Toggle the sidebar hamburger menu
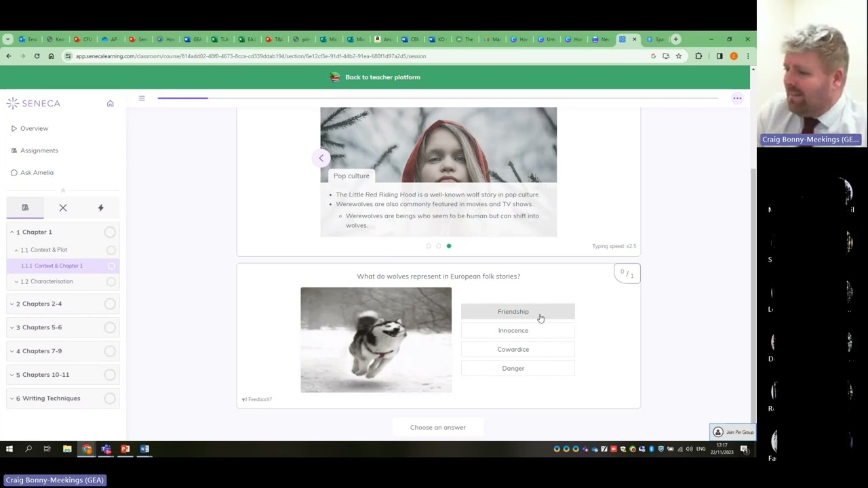The width and height of the screenshot is (868, 488). [142, 98]
